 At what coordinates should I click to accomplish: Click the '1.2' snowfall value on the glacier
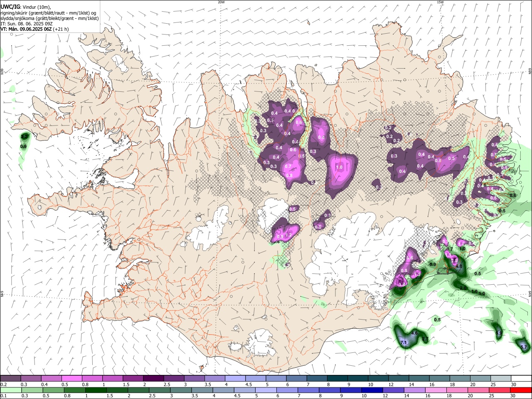point(289,235)
